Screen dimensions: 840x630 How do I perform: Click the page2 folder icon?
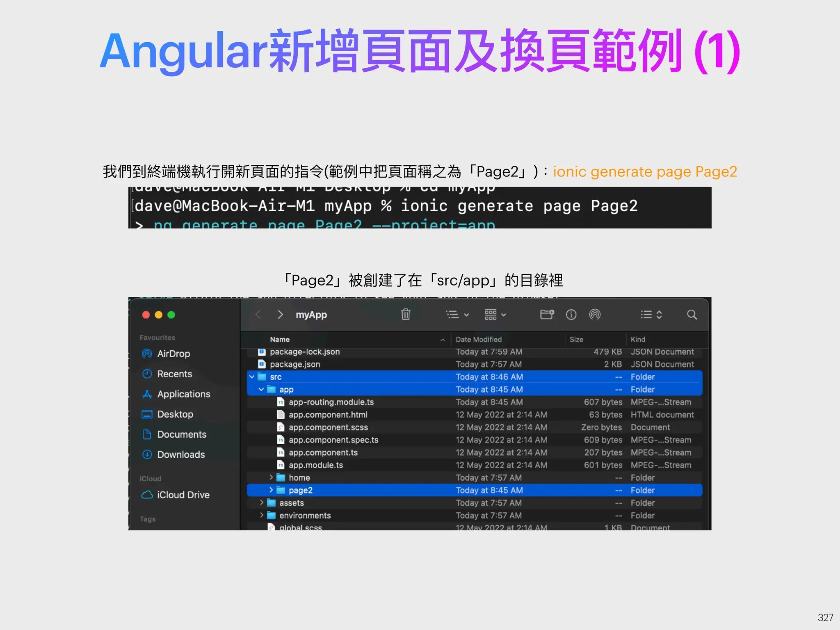pyautogui.click(x=281, y=490)
